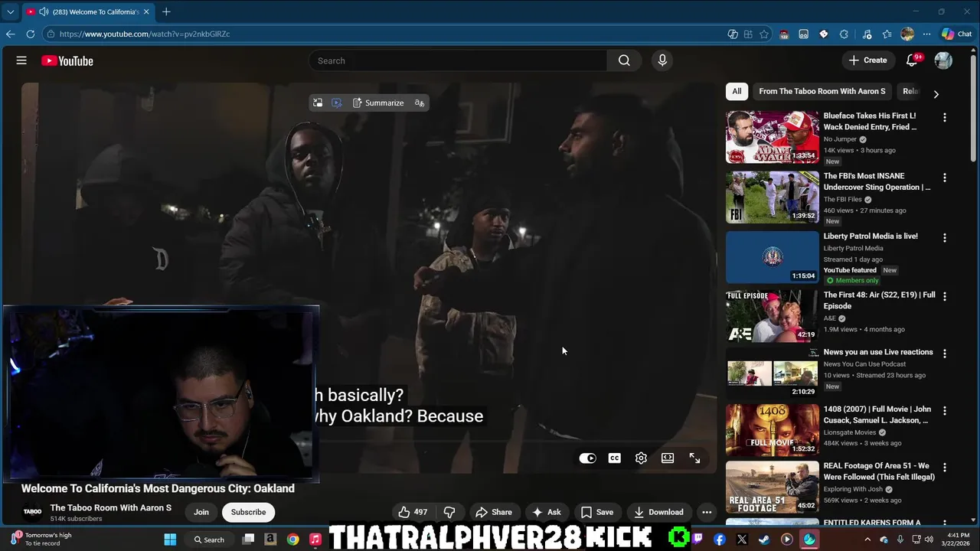Open Windows Start menu

tap(170, 540)
